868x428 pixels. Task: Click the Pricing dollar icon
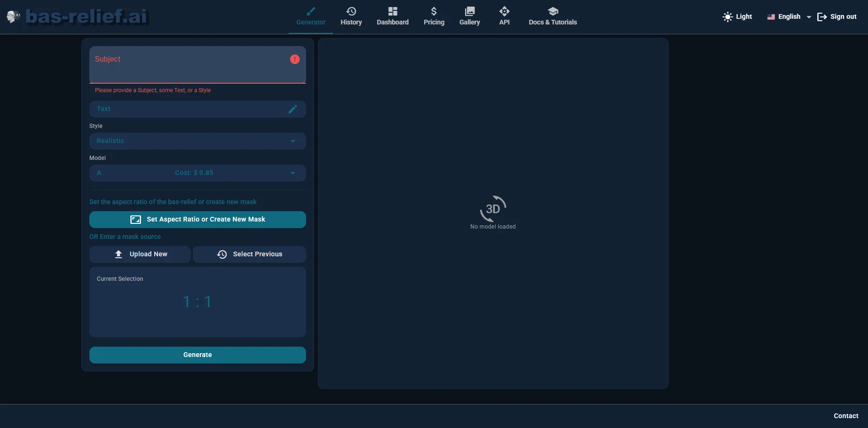click(x=434, y=11)
